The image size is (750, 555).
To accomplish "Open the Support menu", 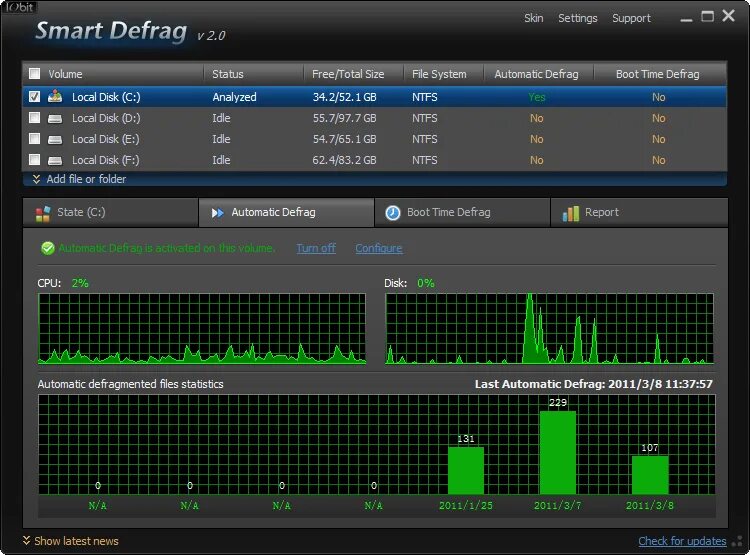I will click(631, 18).
